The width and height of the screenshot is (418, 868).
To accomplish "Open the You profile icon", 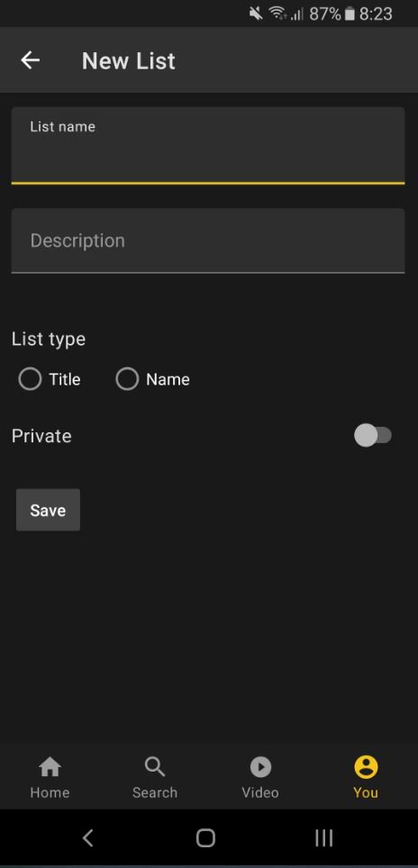I will pos(366,767).
